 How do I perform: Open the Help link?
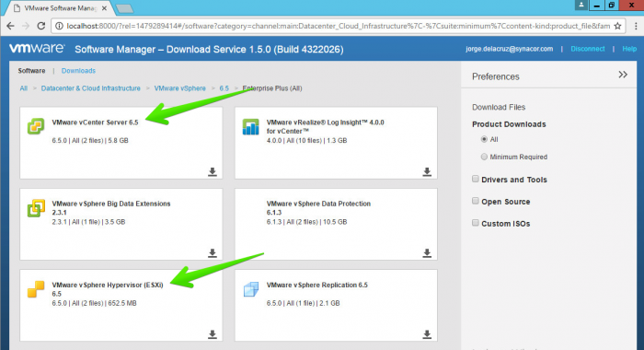tap(629, 49)
